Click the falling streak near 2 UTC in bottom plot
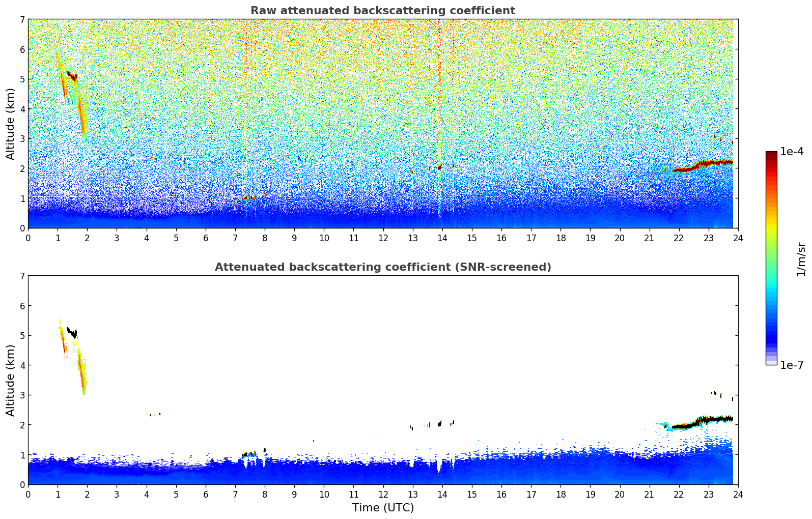The image size is (812, 519). (81, 370)
